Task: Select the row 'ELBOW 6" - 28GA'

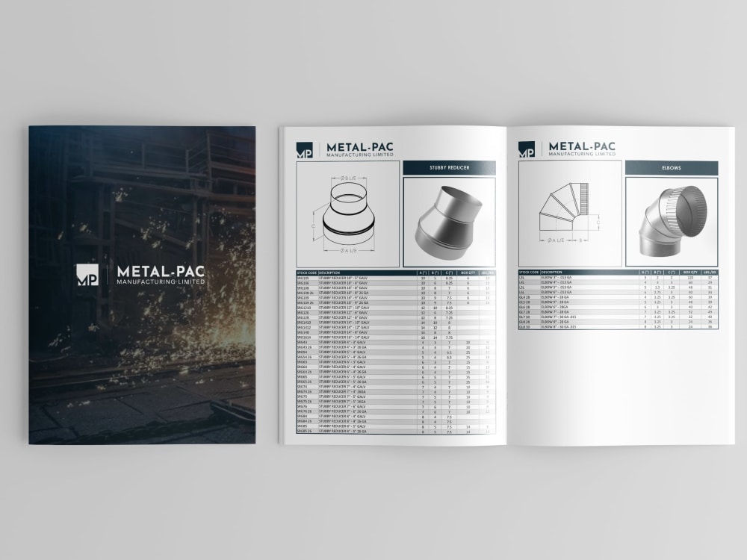Action: tap(618, 307)
